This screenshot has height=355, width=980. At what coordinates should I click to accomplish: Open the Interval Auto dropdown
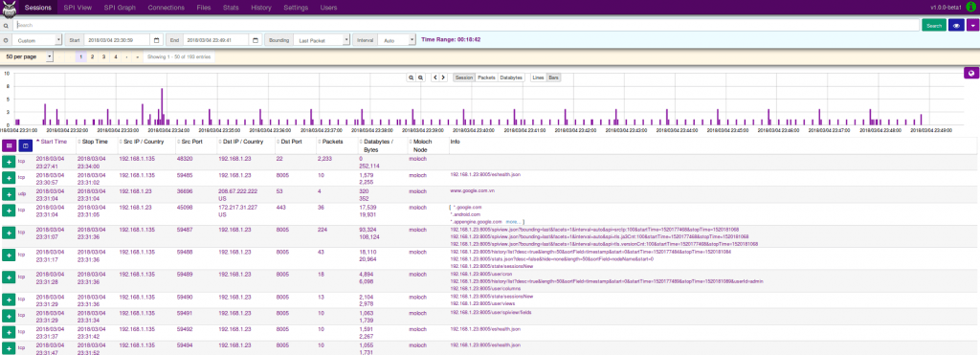397,40
